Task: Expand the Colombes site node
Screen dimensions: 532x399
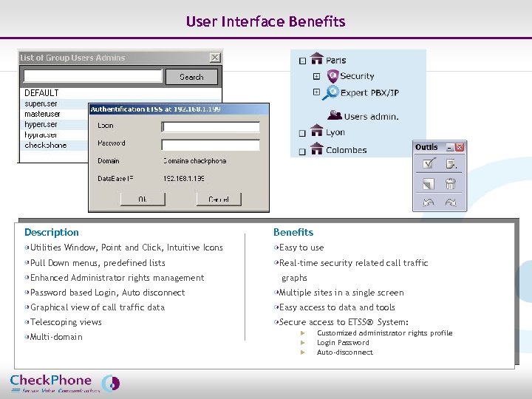Action: click(x=302, y=151)
